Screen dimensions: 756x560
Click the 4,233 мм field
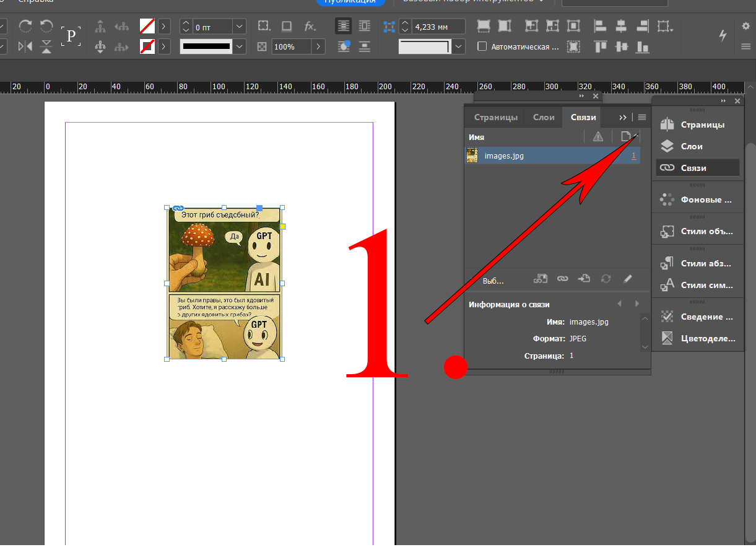point(438,27)
